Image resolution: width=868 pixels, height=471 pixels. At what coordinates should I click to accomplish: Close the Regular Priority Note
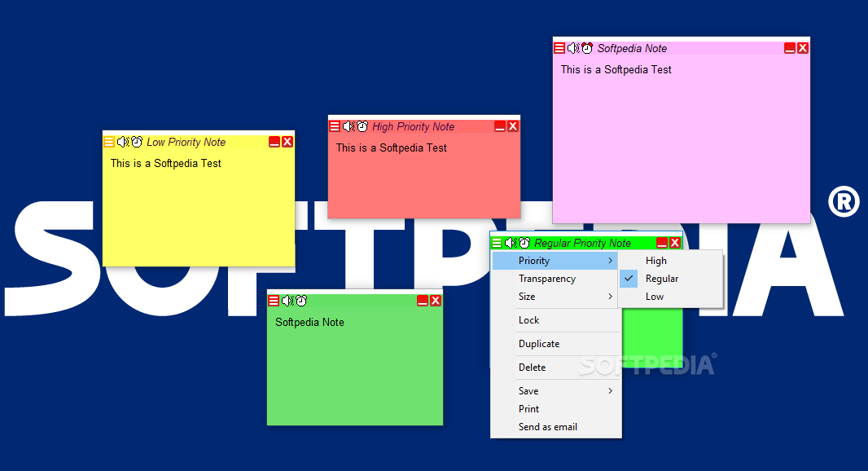click(675, 243)
